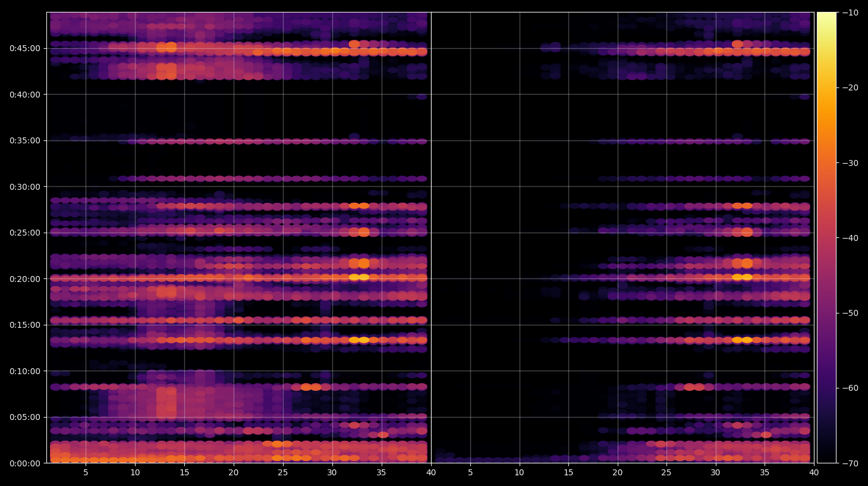Viewport: 868px width, 486px height.
Task: Select x-axis label 30 under the right heatmap
Action: [x=715, y=473]
